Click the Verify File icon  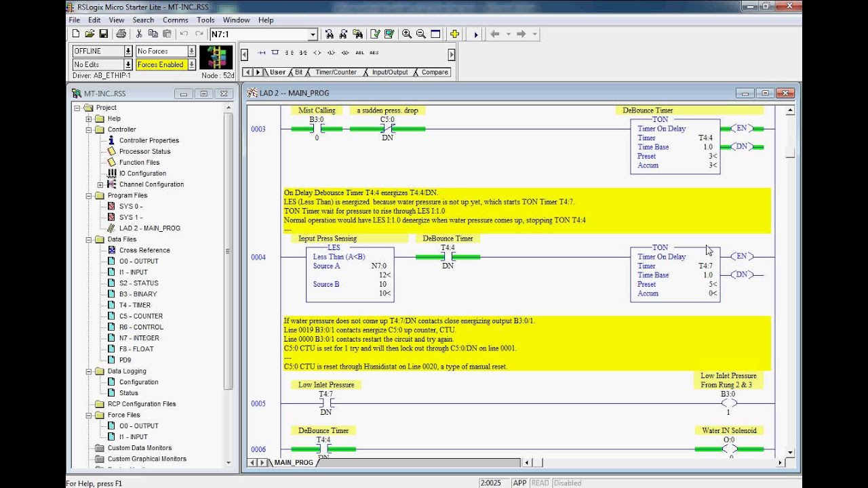tap(375, 34)
